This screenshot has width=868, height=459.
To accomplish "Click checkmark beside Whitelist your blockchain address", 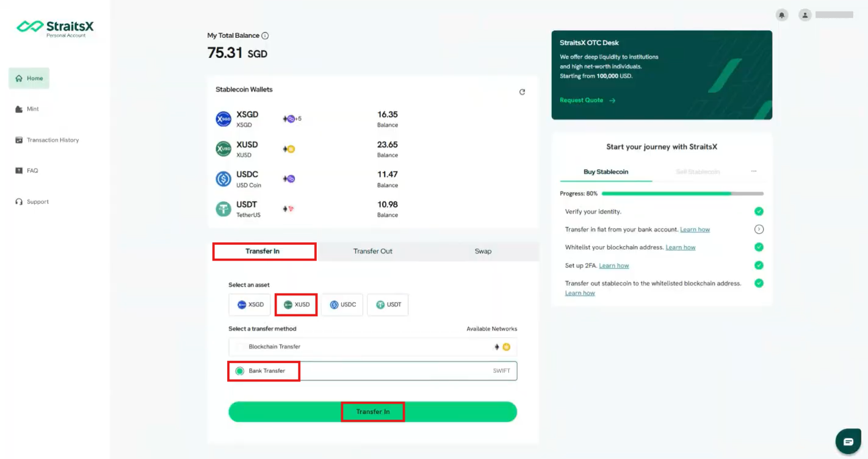I will [759, 247].
